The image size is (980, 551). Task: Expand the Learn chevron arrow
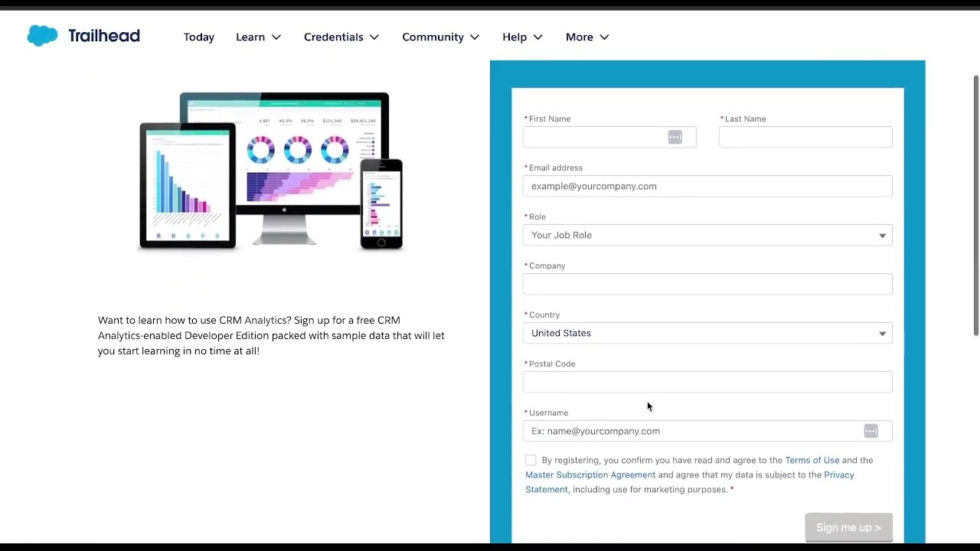pos(276,37)
